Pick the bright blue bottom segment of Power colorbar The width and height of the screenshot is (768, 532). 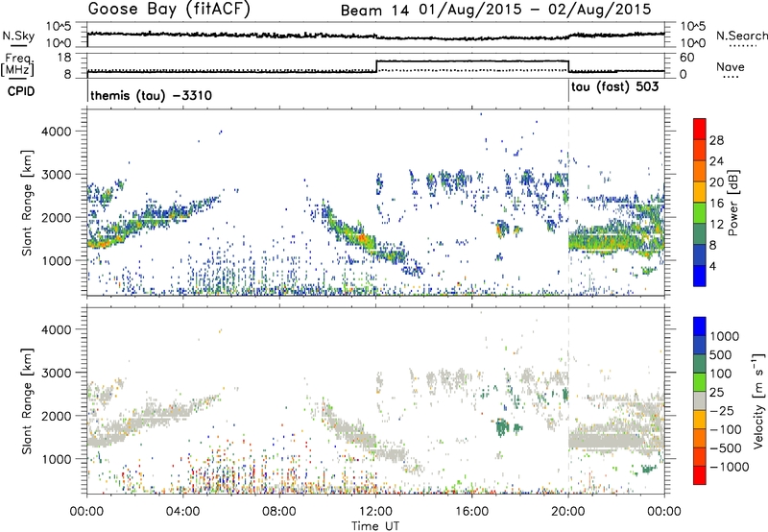point(700,276)
